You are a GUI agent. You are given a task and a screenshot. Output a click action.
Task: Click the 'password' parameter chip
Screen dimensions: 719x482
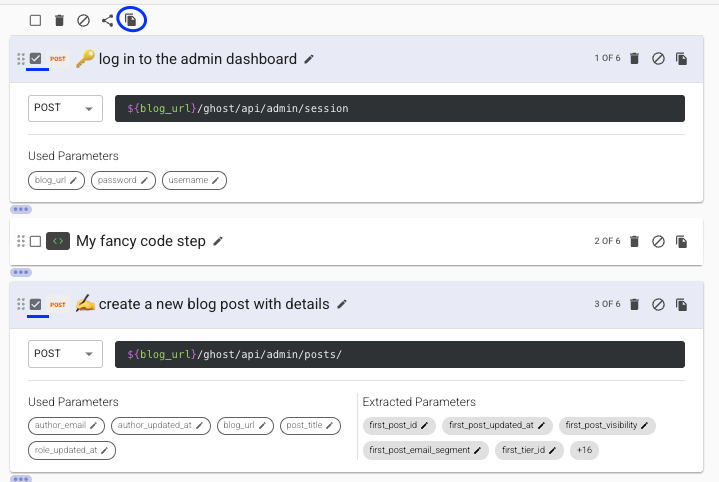tap(124, 180)
